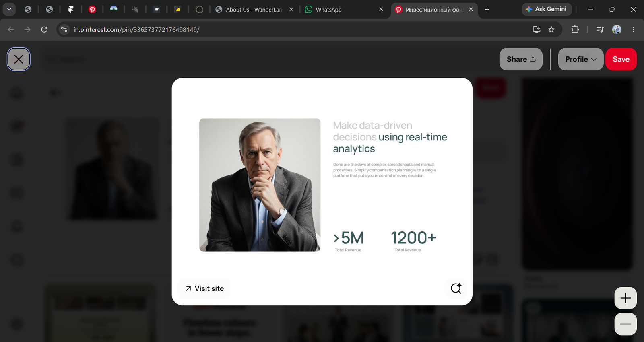Screen dimensions: 644x342
Task: Close the About Us - WanderLand tab
Action: click(x=291, y=9)
